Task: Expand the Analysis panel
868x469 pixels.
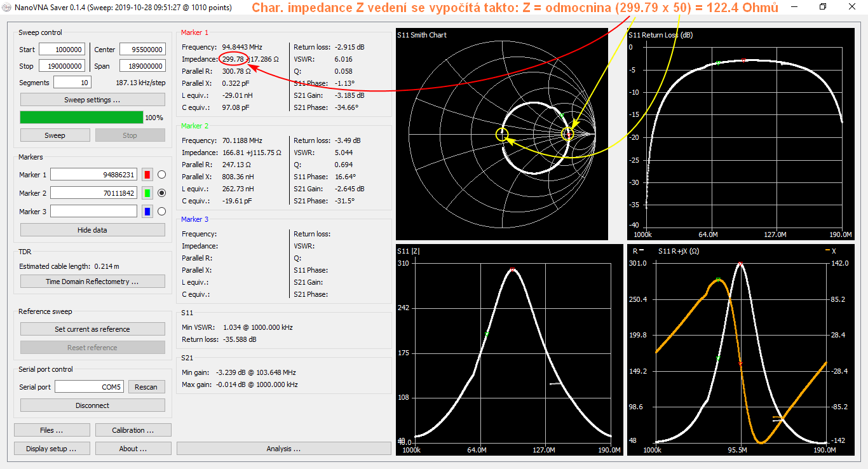Action: pyautogui.click(x=283, y=449)
